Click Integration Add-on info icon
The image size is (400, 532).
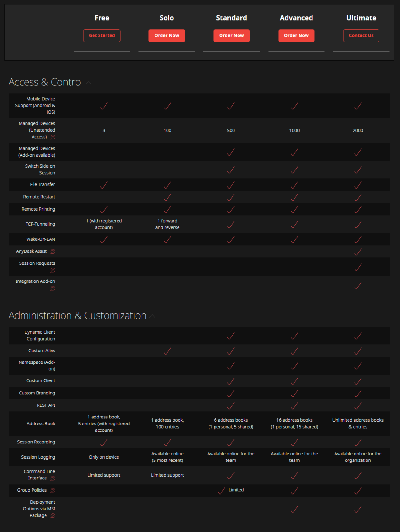click(x=53, y=288)
